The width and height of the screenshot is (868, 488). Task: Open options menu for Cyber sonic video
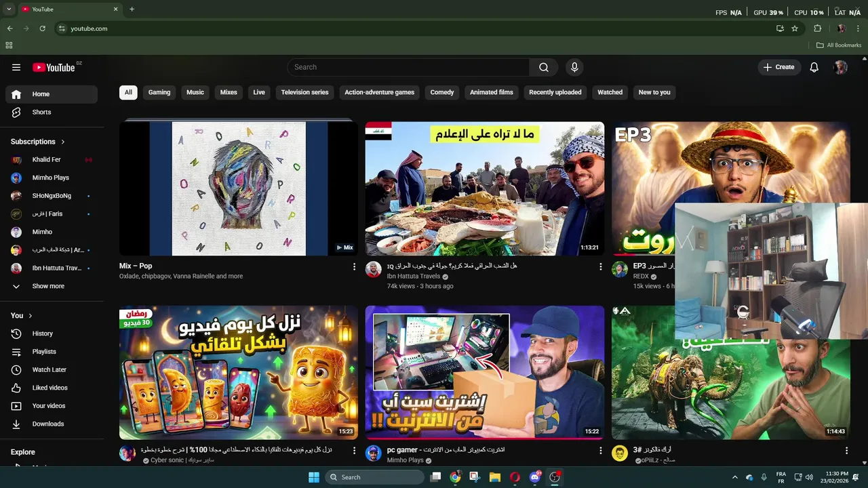pos(354,451)
